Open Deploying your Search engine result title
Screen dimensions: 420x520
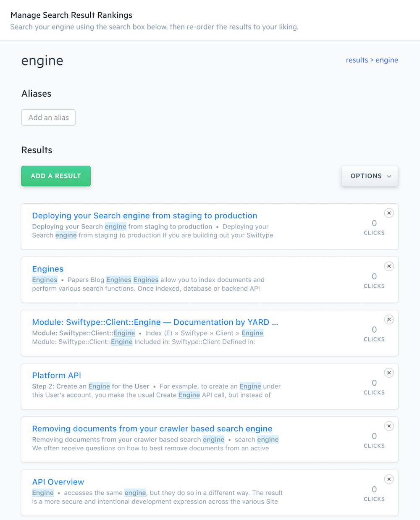point(144,216)
